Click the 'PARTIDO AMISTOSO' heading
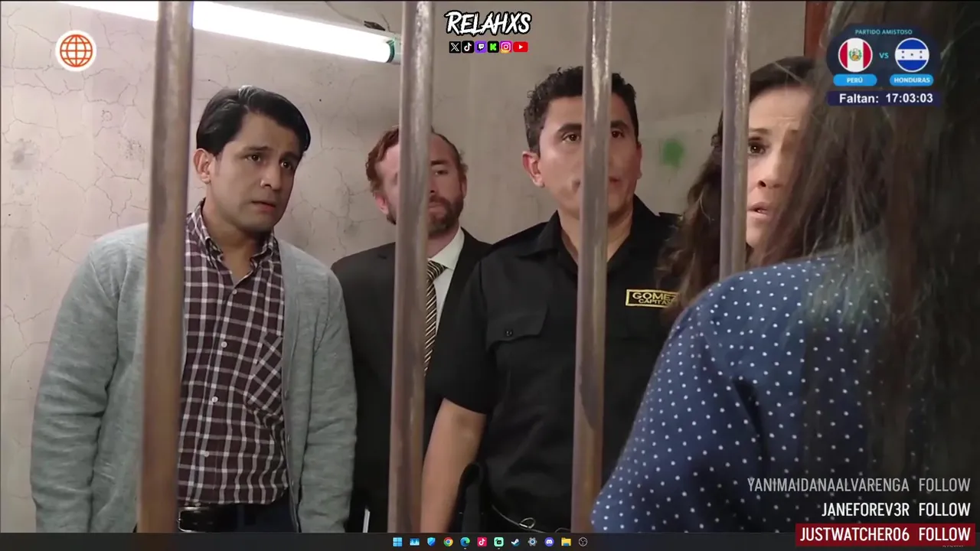This screenshot has width=980, height=551. point(884,32)
